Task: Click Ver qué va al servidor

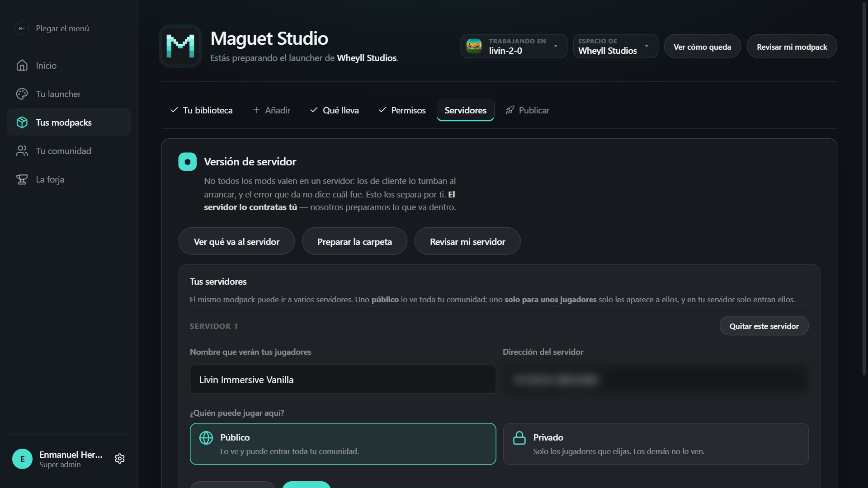Action: point(236,241)
